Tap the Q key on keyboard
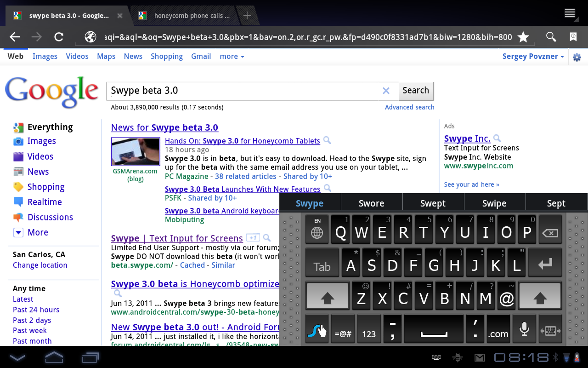This screenshot has height=368, width=588. pos(340,229)
